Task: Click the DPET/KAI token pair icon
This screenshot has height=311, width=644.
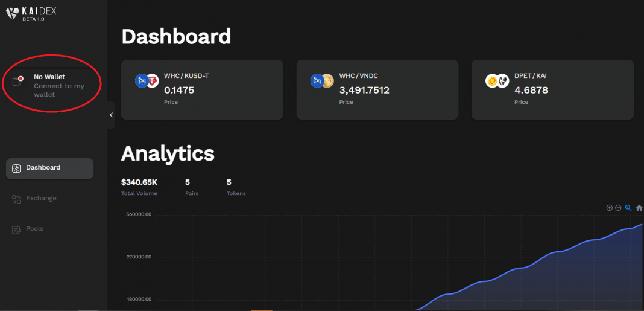Action: [x=497, y=81]
